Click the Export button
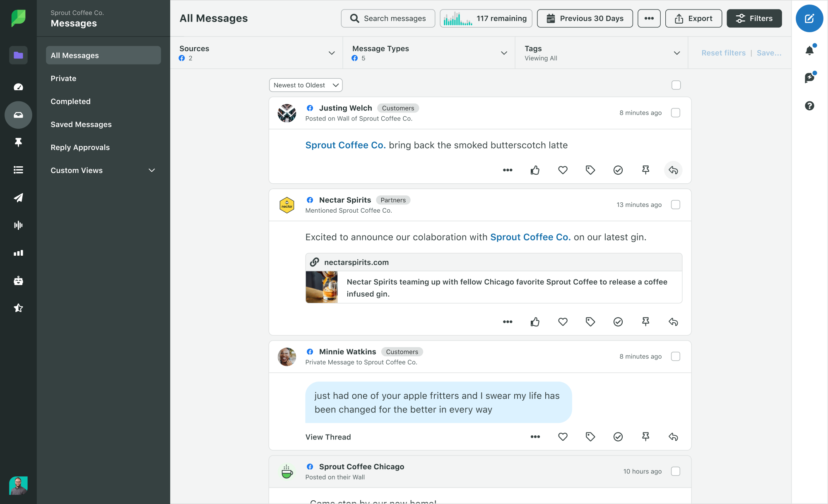 click(693, 19)
